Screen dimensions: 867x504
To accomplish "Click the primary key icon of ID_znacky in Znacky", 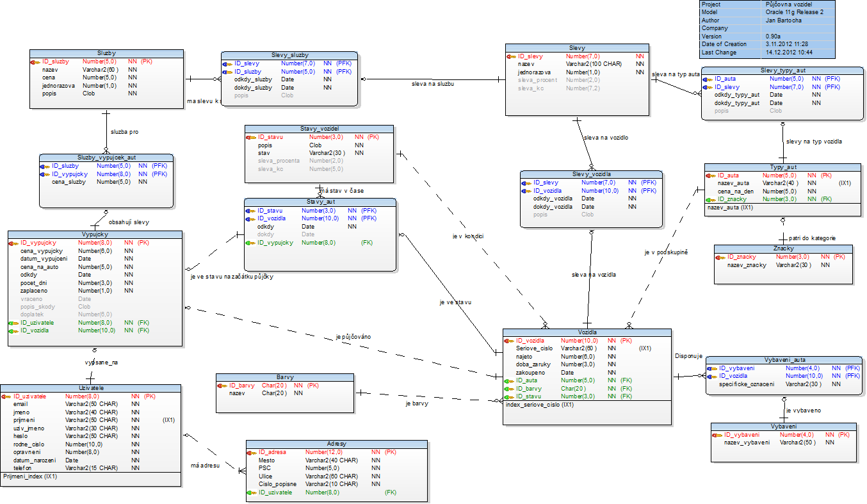I will point(720,257).
